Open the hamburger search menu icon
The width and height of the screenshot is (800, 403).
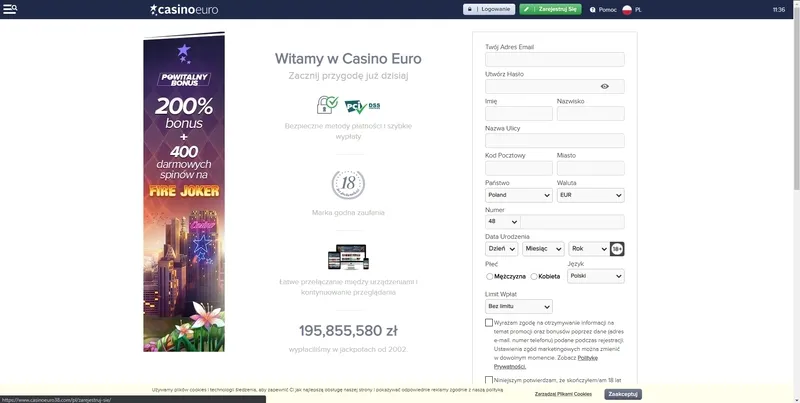coord(10,9)
